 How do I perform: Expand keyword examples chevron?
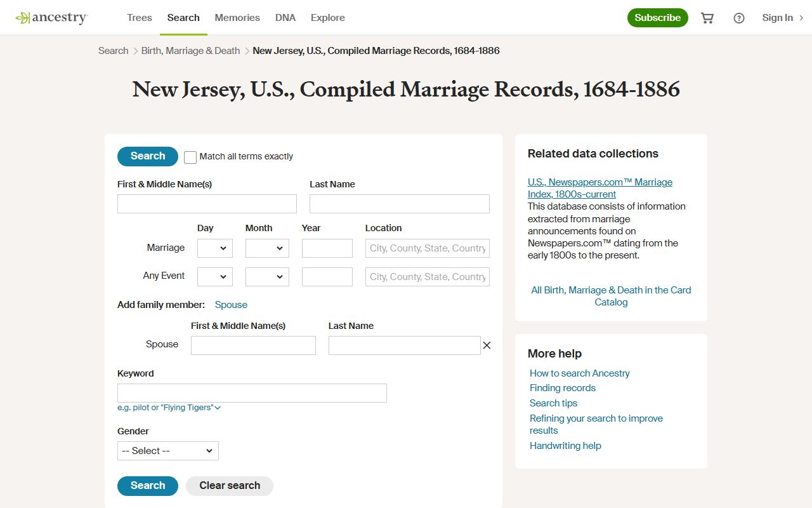coord(218,408)
